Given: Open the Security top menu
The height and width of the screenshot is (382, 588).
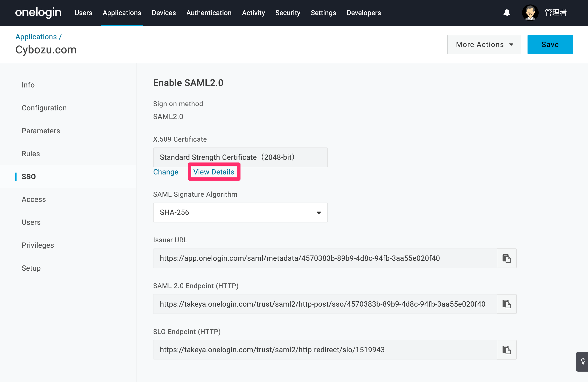Looking at the screenshot, I should point(288,13).
